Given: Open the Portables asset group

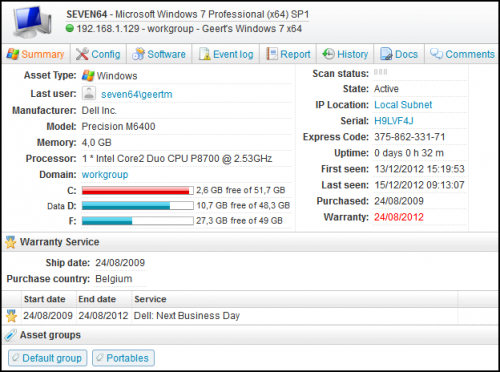Looking at the screenshot, I should point(123,358).
